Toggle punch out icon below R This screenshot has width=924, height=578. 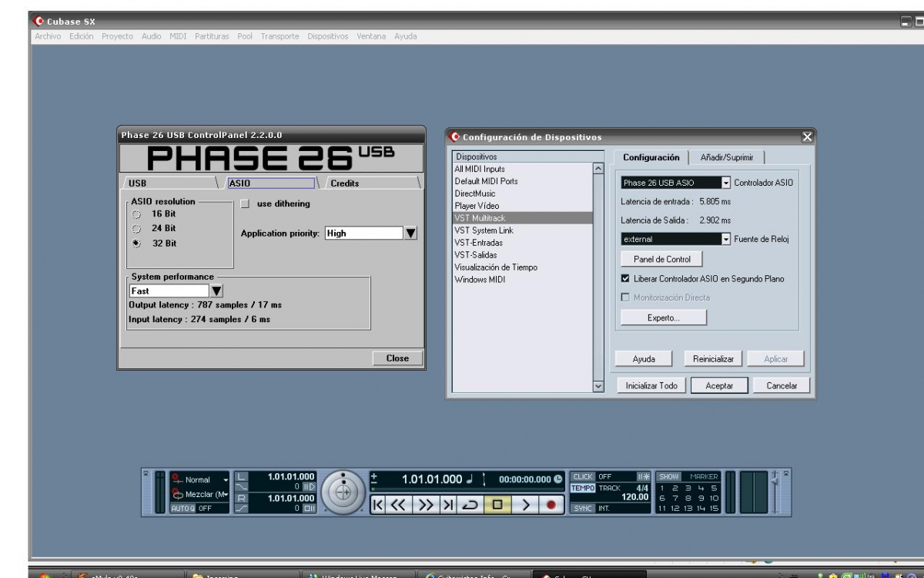point(241,508)
